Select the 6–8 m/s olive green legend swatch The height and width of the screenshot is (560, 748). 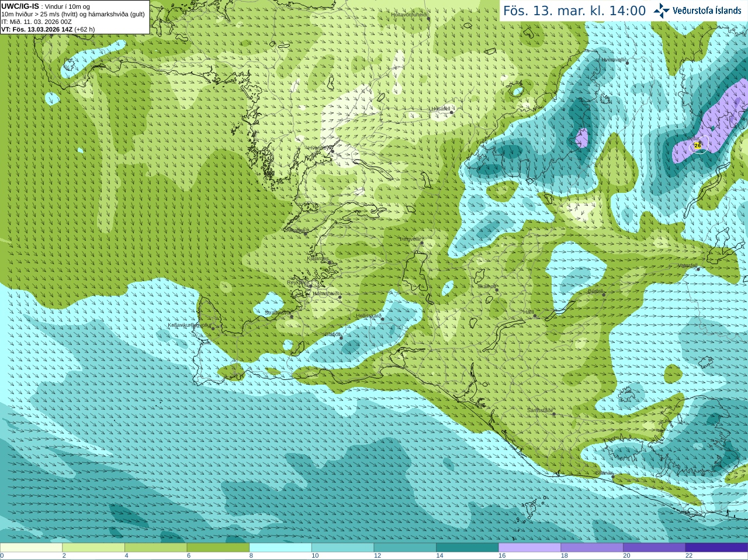pyautogui.click(x=218, y=548)
